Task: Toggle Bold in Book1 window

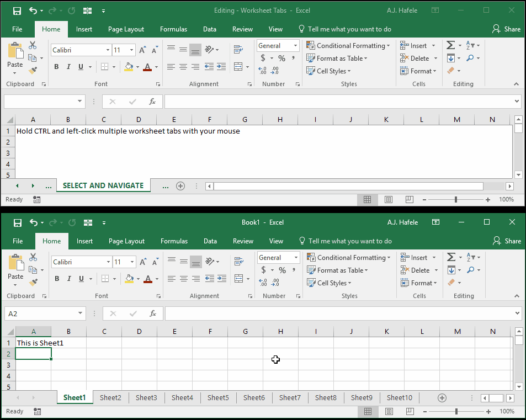Action: [x=57, y=278]
